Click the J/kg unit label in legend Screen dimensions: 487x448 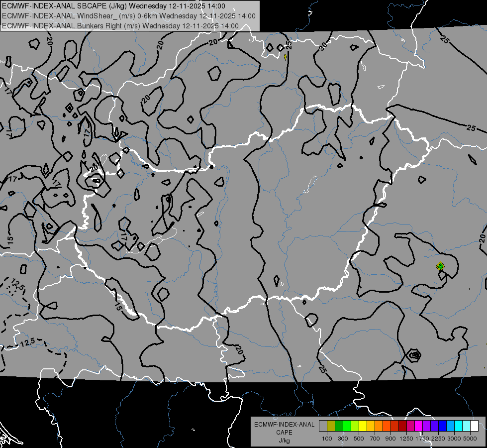[284, 441]
